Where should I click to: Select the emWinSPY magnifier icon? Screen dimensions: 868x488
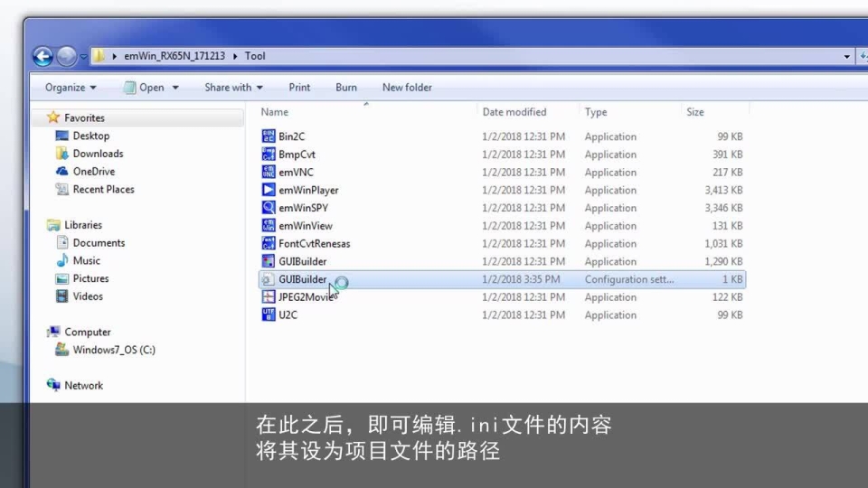click(269, 208)
